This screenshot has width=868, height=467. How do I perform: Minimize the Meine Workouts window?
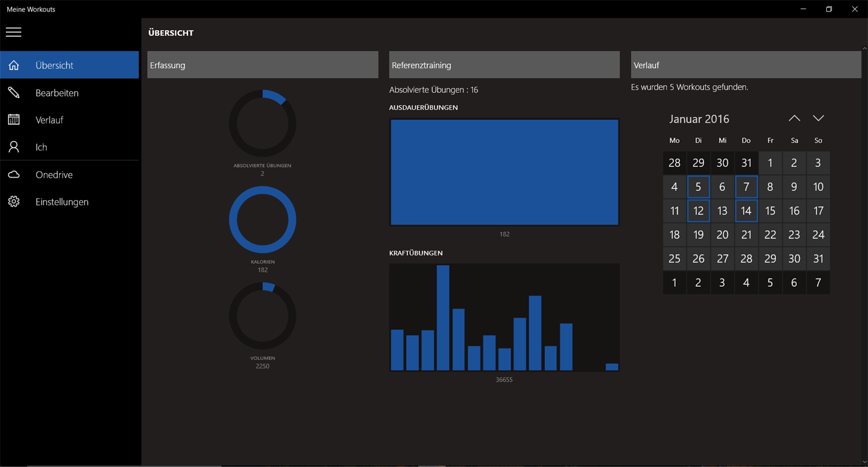tap(804, 9)
